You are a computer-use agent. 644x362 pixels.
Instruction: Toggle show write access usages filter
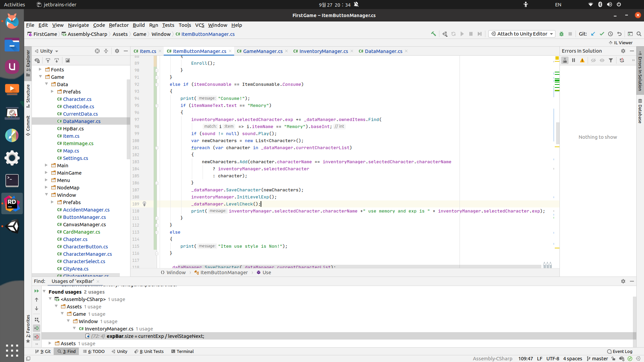coord(37,336)
